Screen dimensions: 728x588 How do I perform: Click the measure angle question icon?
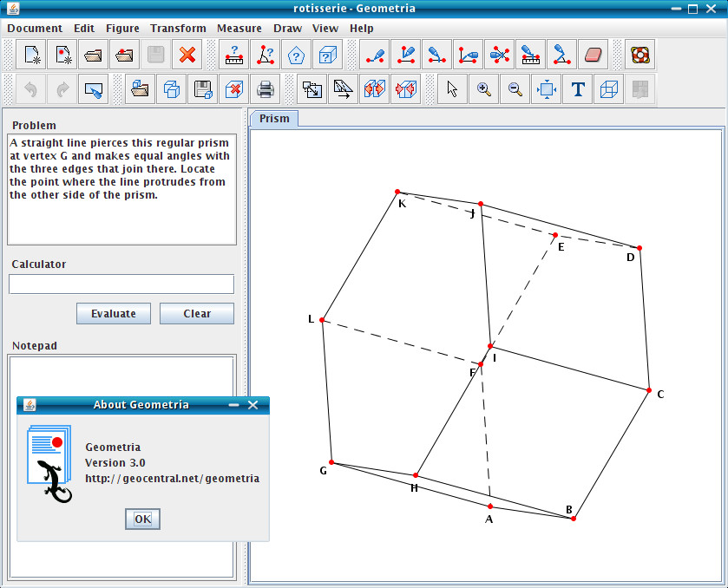(265, 56)
